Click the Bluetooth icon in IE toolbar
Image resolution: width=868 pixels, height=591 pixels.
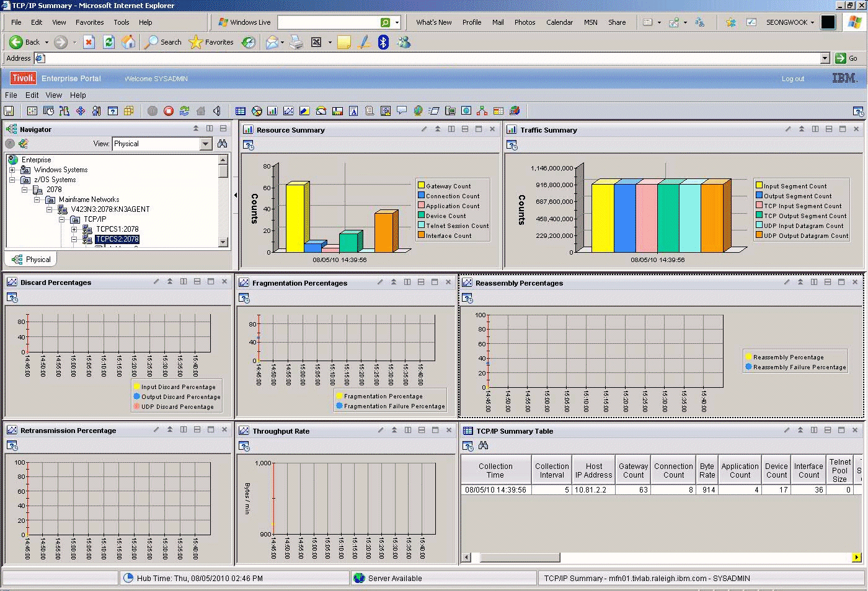click(383, 42)
